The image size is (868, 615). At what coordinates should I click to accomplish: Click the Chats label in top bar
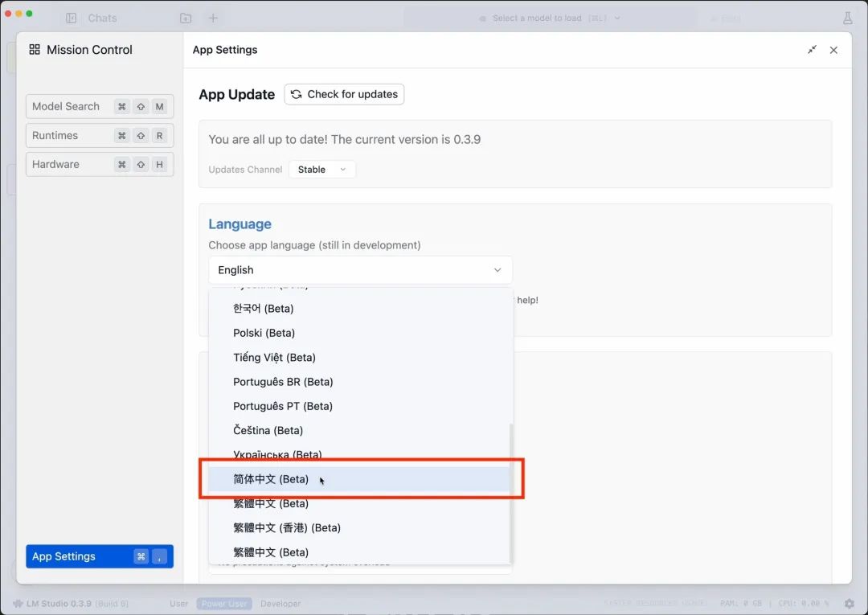(102, 18)
